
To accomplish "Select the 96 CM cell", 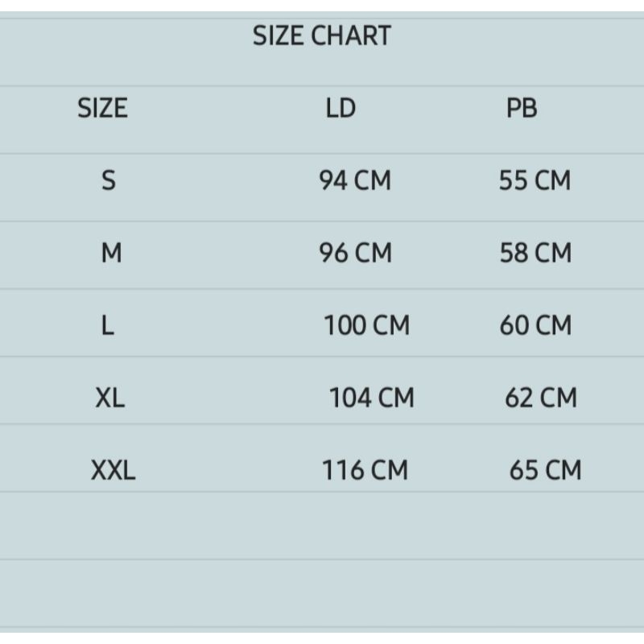I will 355,253.
